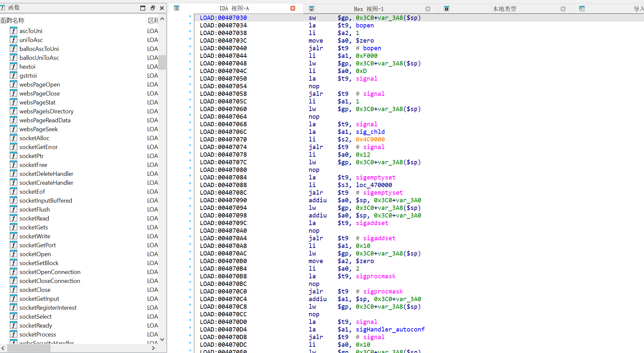The width and height of the screenshot is (644, 353).
Task: Sort by segment column header
Action: coord(153,20)
